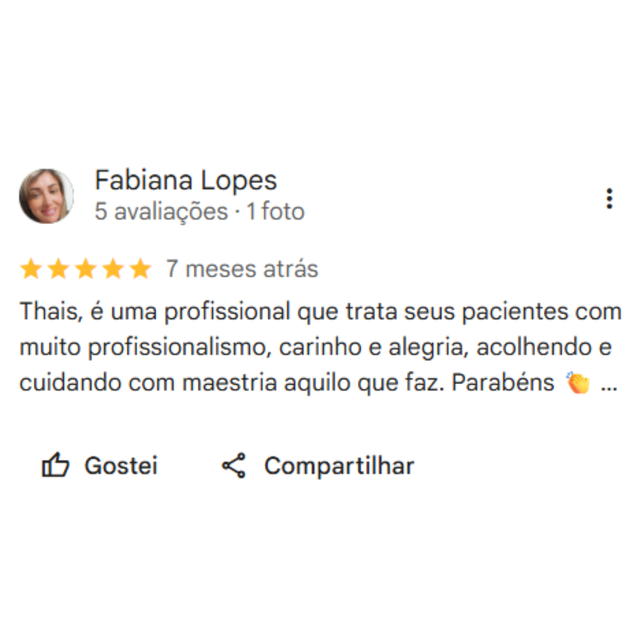Open the Fabiana Lopes reviewer name link

[186, 180]
